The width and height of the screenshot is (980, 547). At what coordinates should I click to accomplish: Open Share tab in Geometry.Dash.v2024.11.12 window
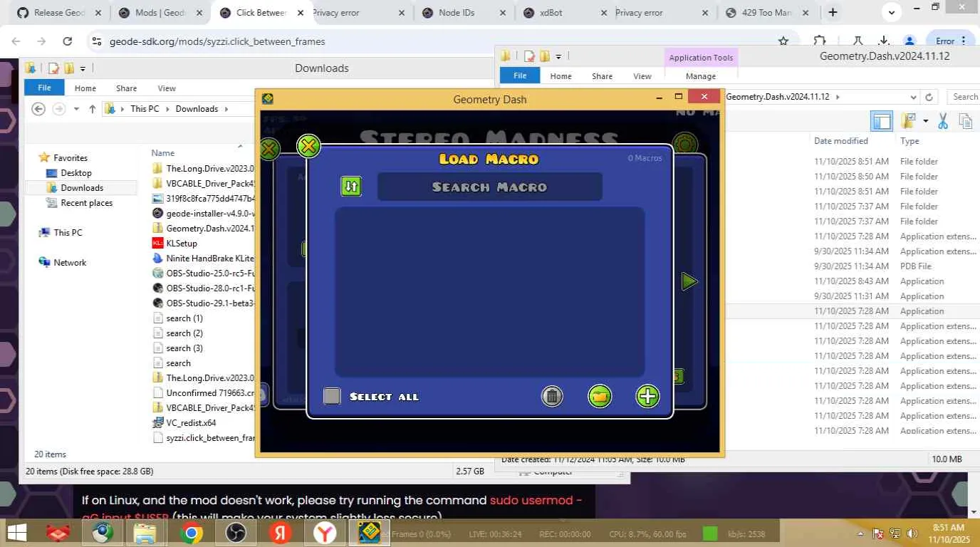pos(602,76)
